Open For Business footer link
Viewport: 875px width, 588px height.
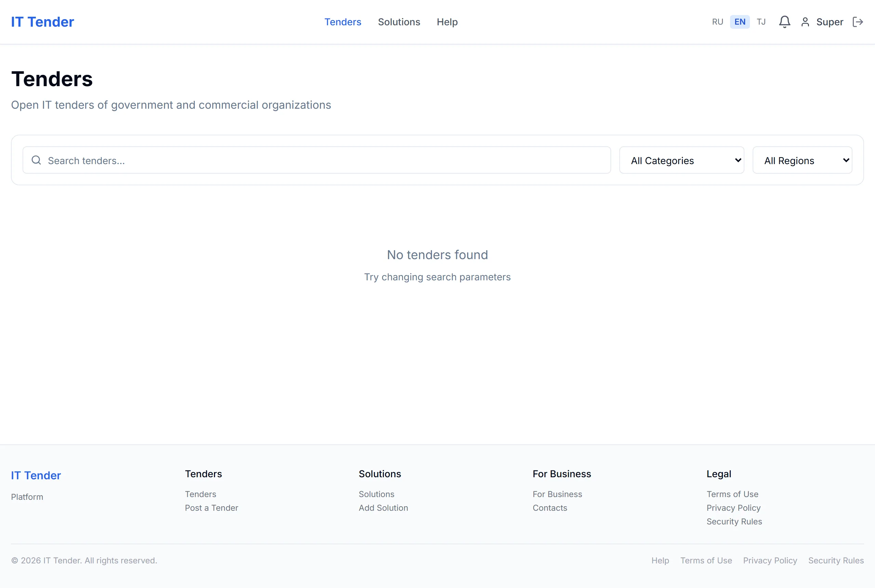[557, 494]
